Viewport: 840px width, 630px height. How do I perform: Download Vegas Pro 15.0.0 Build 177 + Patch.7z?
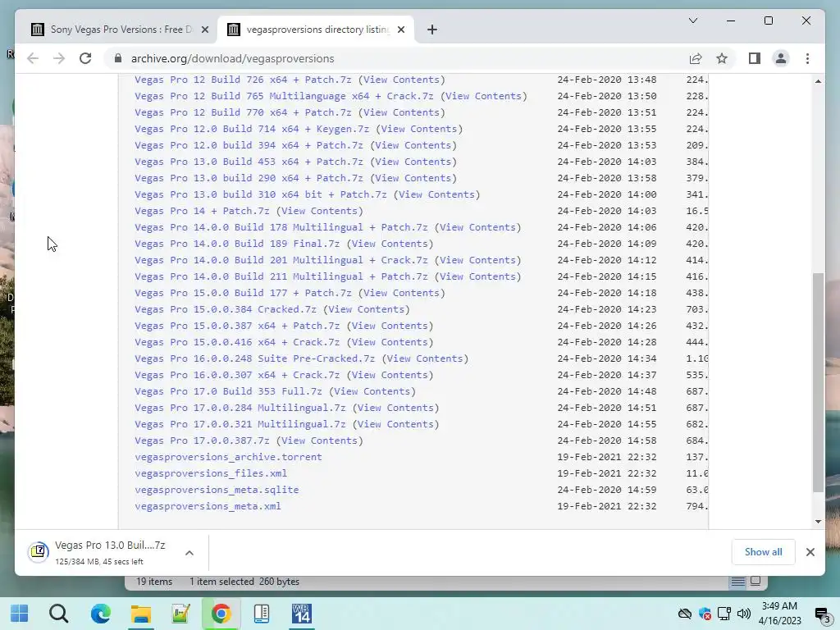pos(243,293)
